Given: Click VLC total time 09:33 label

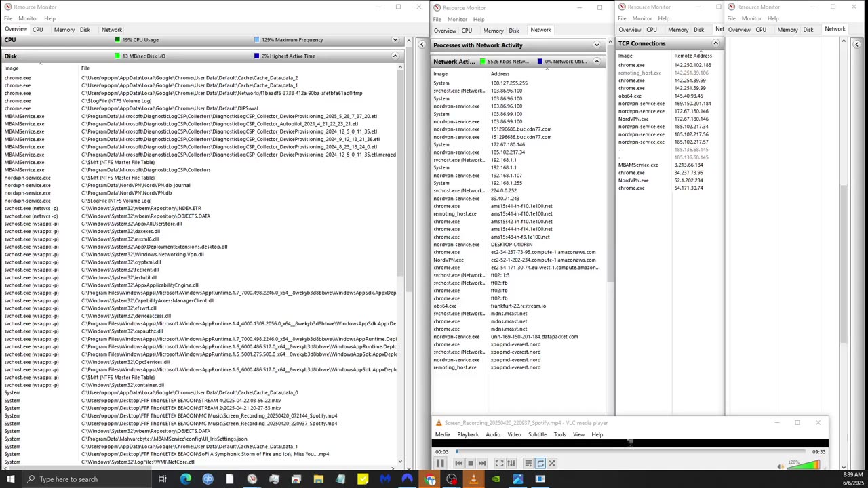Looking at the screenshot, I should point(818,452).
